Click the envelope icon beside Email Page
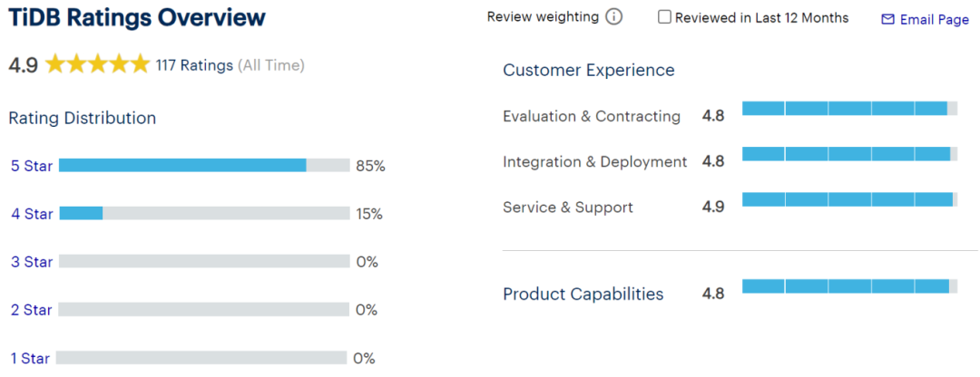Viewport: 980px width, 377px height. pyautogui.click(x=887, y=19)
